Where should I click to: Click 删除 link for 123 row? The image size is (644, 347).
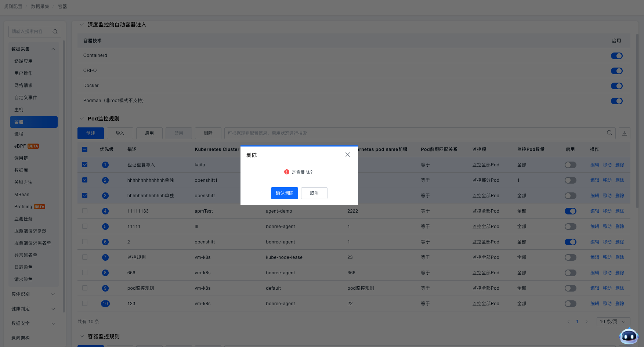[x=620, y=304]
